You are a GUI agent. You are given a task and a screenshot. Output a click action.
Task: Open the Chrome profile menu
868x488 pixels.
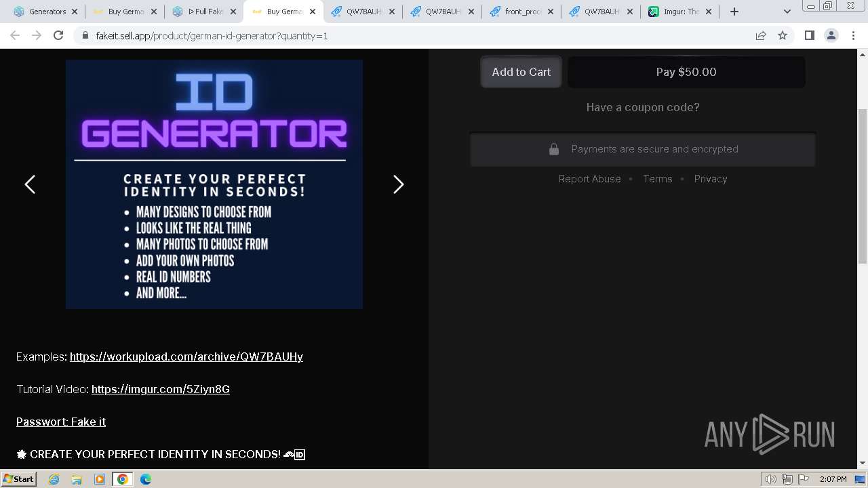(831, 35)
